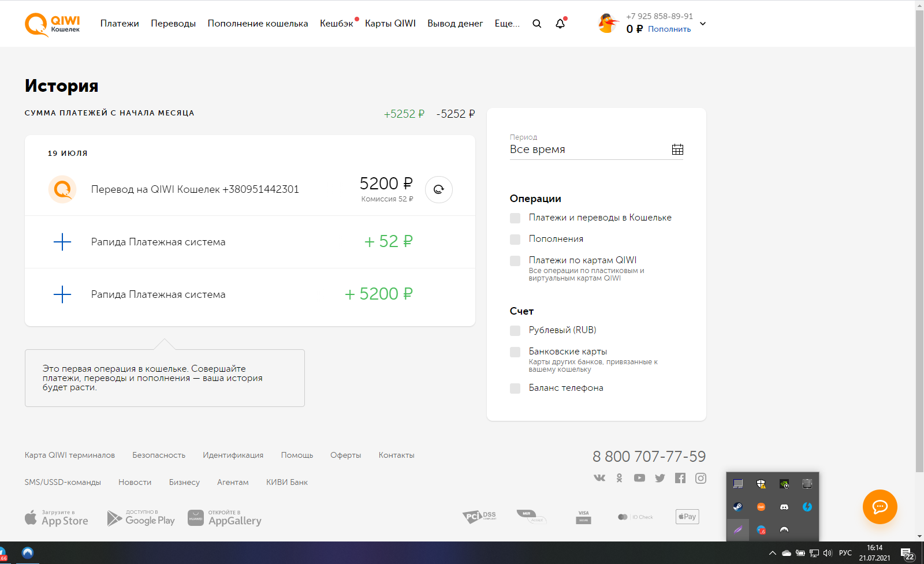
Task: Open QIWI's Twitter page
Action: pyautogui.click(x=660, y=478)
